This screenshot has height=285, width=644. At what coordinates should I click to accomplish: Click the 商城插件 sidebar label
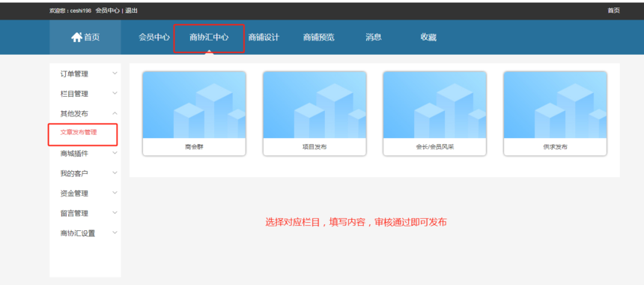(x=74, y=154)
